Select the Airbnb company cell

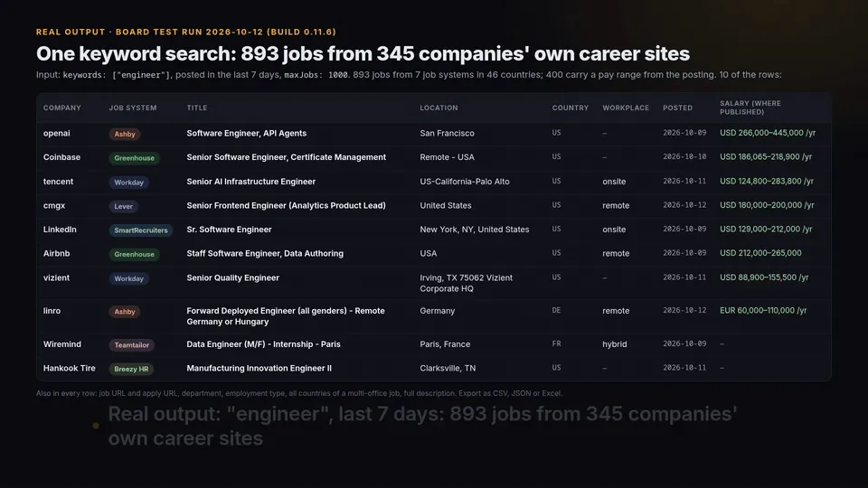pos(56,253)
